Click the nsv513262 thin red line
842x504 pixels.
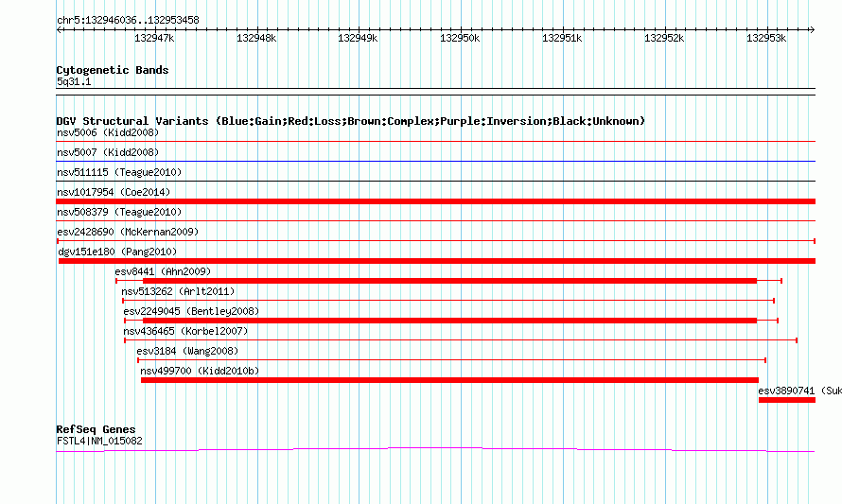point(448,301)
